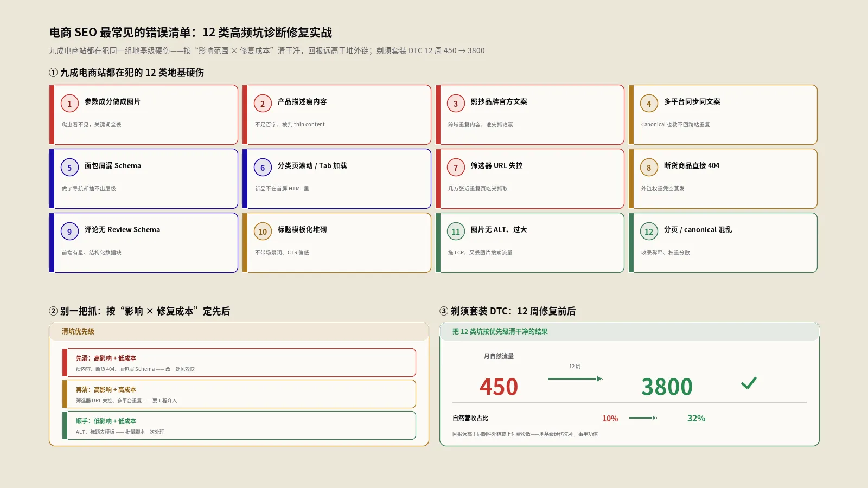Click the description '收录稀释、权重分散'
Viewport: 868px width, 488px height.
(665, 252)
